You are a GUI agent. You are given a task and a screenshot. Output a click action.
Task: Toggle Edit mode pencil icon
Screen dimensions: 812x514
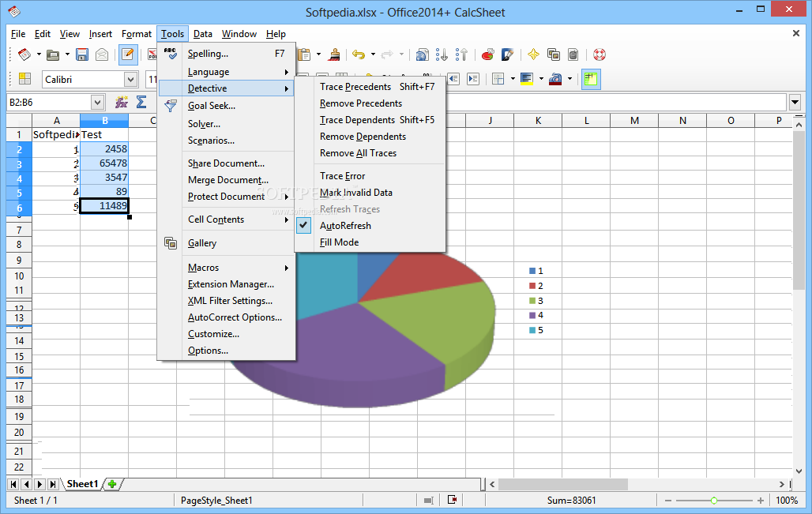(127, 54)
